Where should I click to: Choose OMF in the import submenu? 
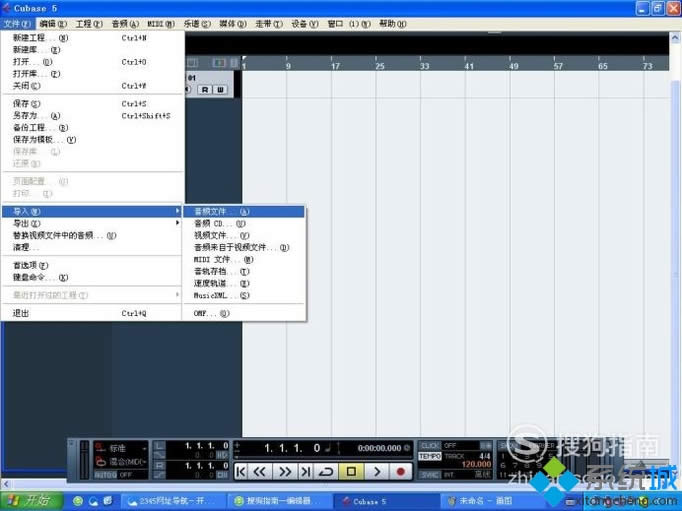click(244, 313)
